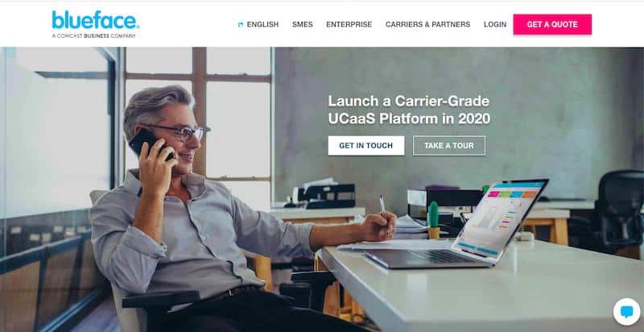This screenshot has height=332, width=644.
Task: Click the green cactus on the desk
Action: pyautogui.click(x=434, y=220)
